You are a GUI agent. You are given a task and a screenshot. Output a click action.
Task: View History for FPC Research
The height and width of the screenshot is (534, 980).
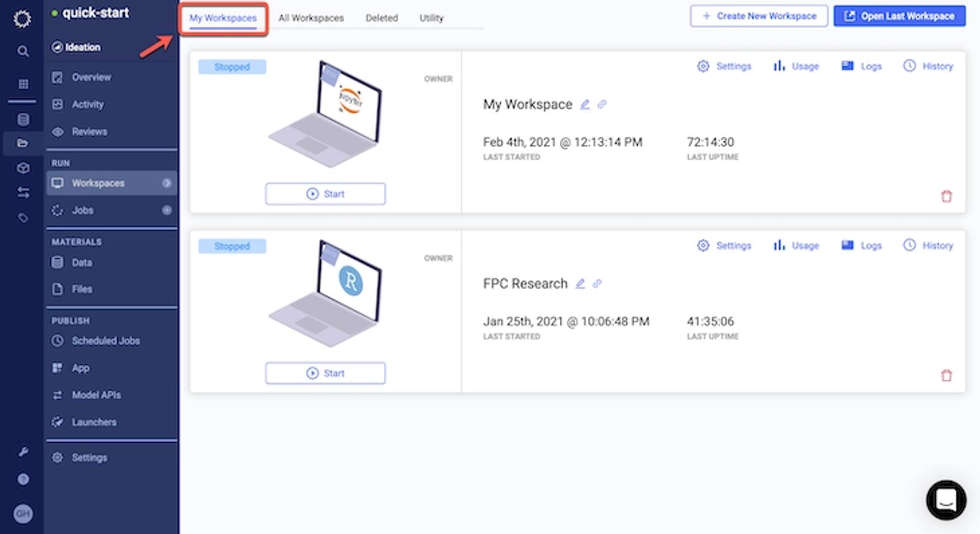(928, 246)
